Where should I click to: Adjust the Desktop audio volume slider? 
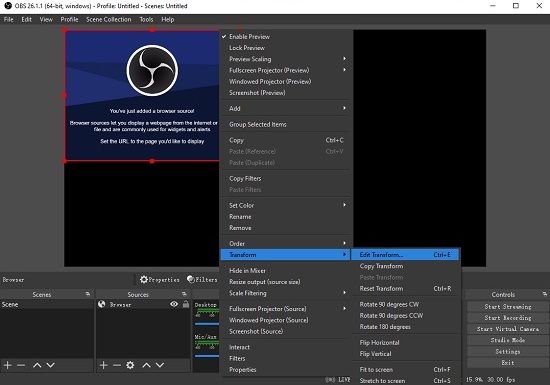click(x=207, y=324)
